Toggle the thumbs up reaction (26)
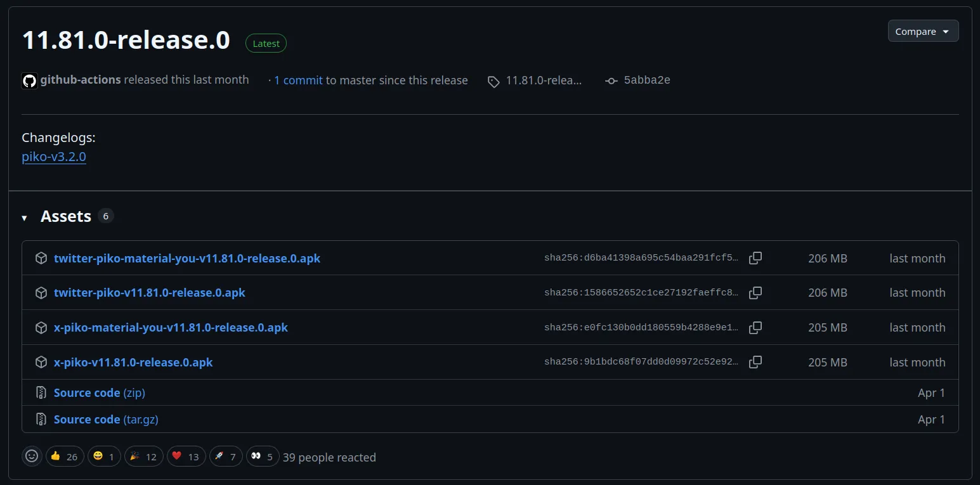 pos(65,456)
